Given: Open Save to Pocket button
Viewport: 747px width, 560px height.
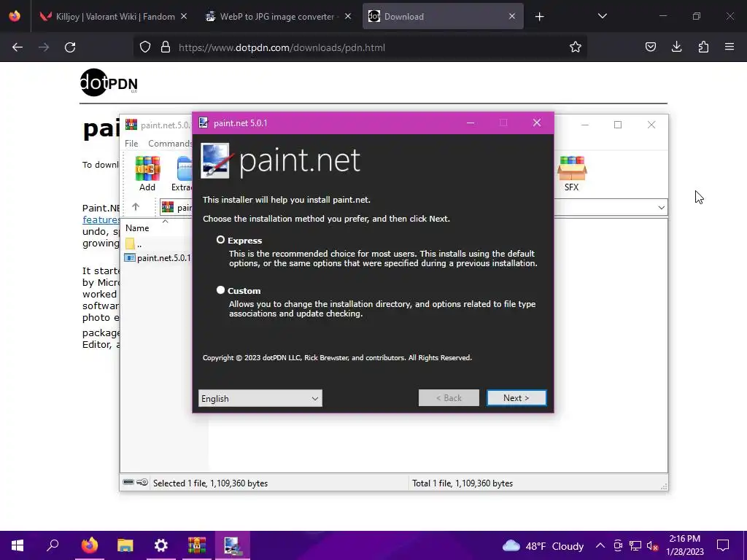Looking at the screenshot, I should pyautogui.click(x=650, y=47).
